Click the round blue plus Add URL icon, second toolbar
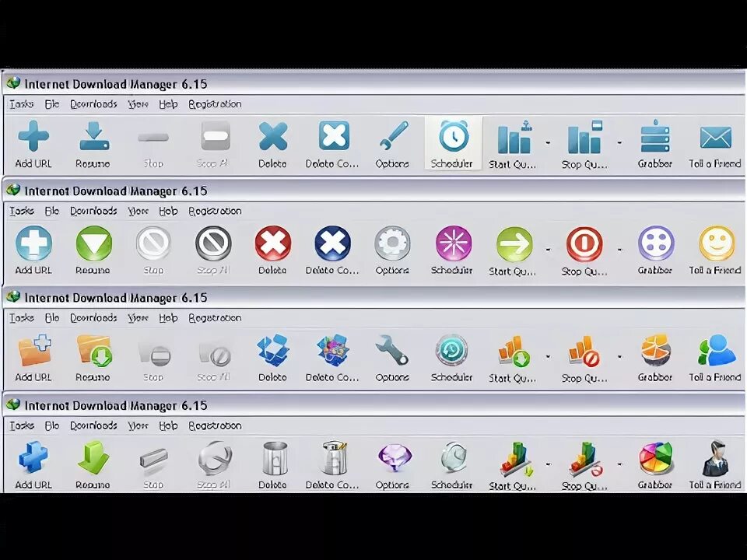 coord(33,243)
